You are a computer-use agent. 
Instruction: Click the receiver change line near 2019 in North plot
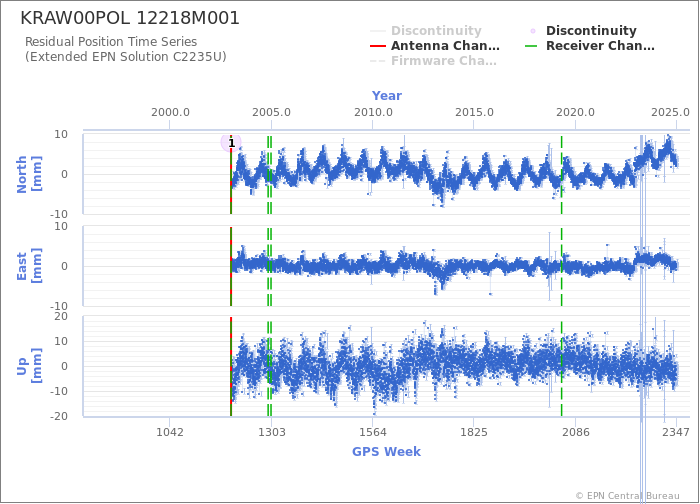[562, 174]
